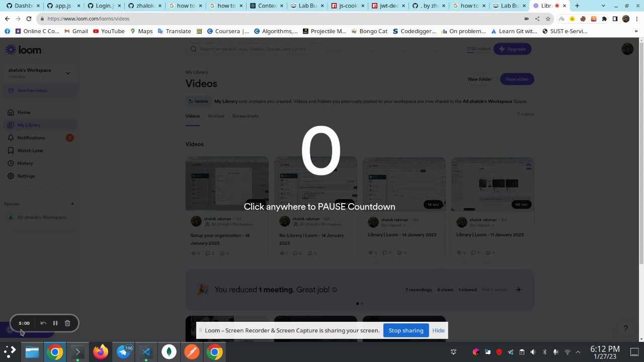
Task: Click 'Library | Loom - 11 January 2023' title
Action: (x=490, y=235)
